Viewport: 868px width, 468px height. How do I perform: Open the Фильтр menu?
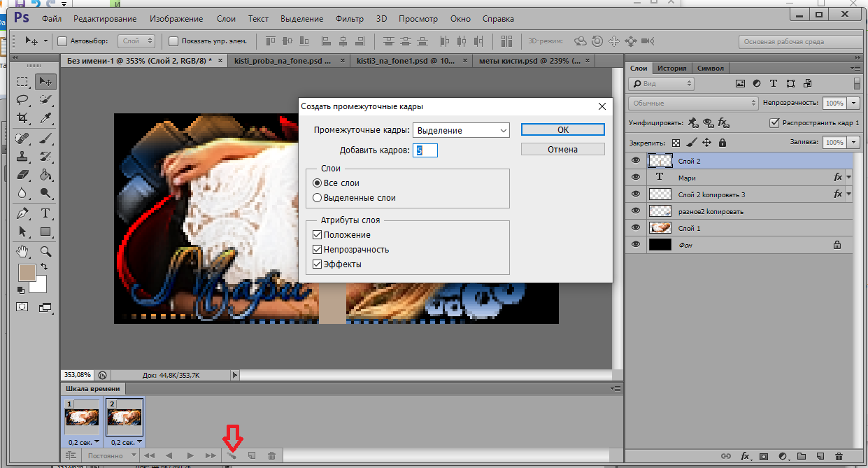pos(349,19)
